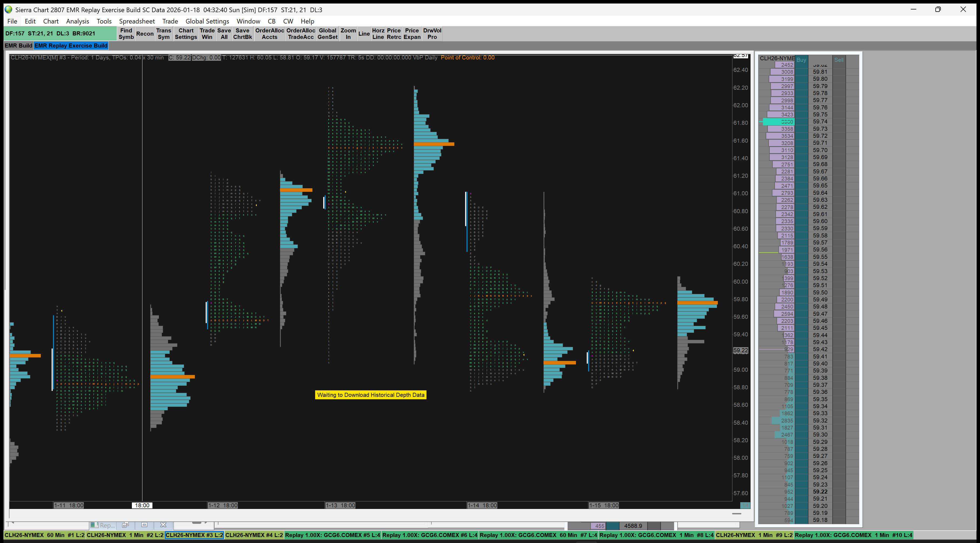This screenshot has height=543, width=980.
Task: Switch to the EMR Build chartbook tab
Action: [18, 46]
